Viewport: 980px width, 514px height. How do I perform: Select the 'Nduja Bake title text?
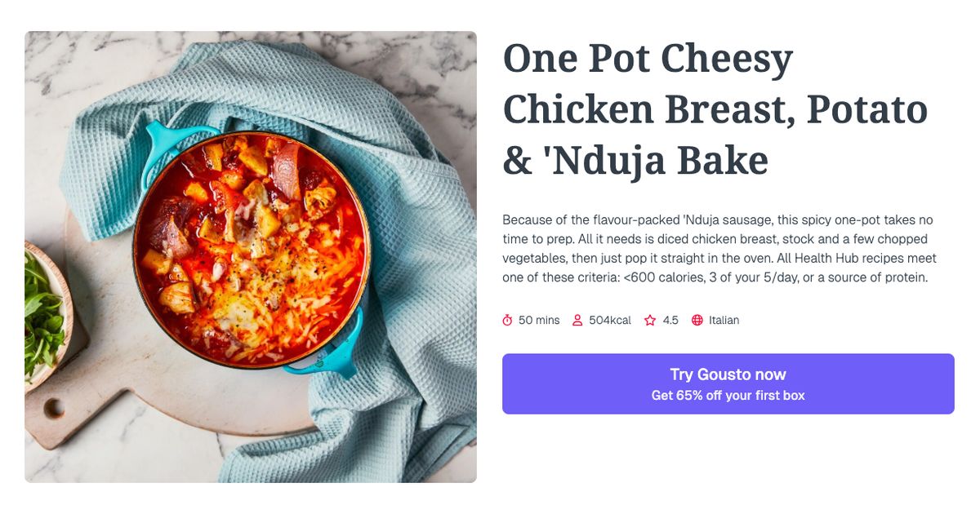tap(637, 161)
